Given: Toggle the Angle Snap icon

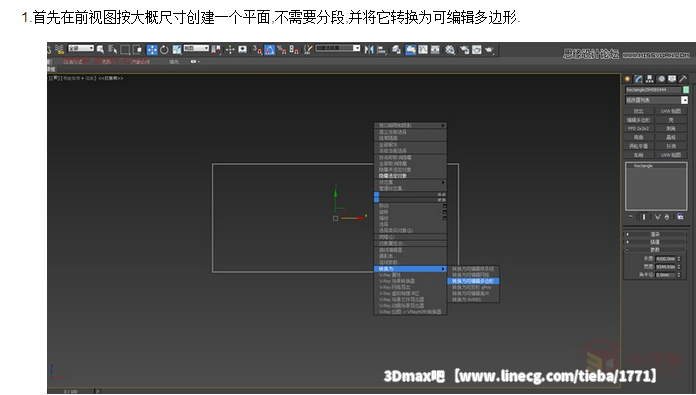Looking at the screenshot, I should point(269,50).
